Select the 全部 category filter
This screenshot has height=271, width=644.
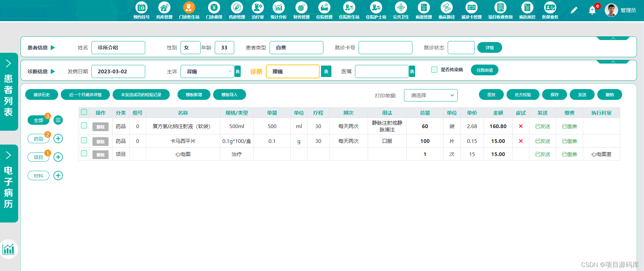pos(38,120)
